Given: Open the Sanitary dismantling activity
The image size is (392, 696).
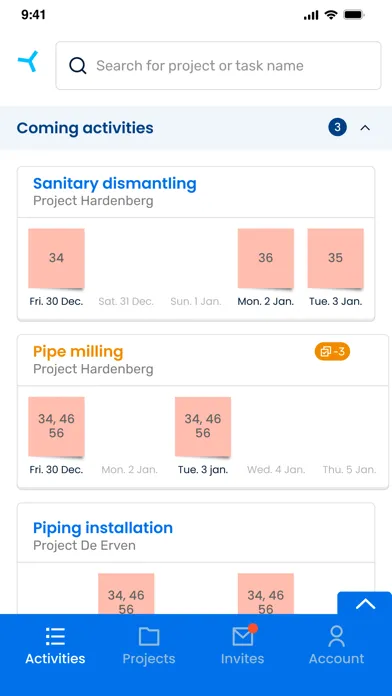Looking at the screenshot, I should coord(115,183).
